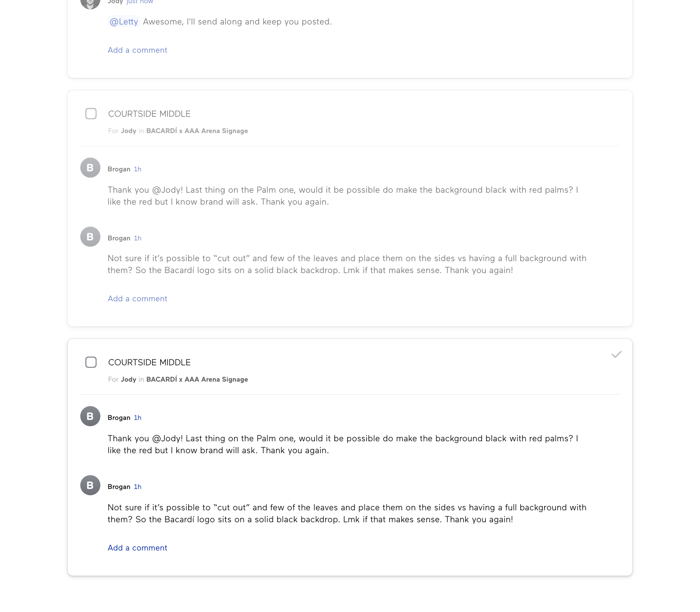This screenshot has width=700, height=612.
Task: Click Jody's name in the middle card's For line
Action: [128, 131]
